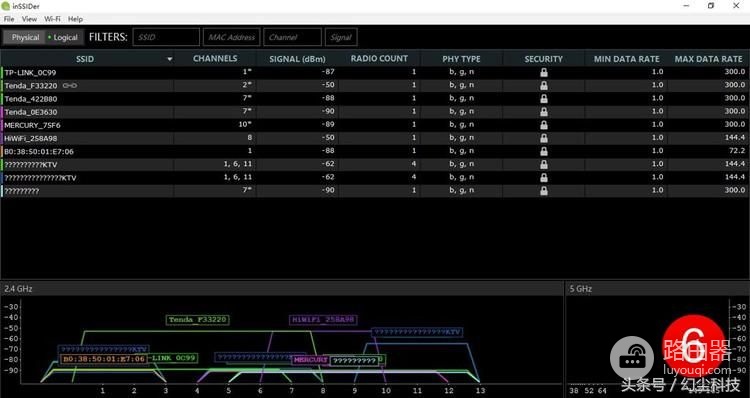This screenshot has width=750, height=398.
Task: Click the SSID filter input field
Action: [x=166, y=37]
